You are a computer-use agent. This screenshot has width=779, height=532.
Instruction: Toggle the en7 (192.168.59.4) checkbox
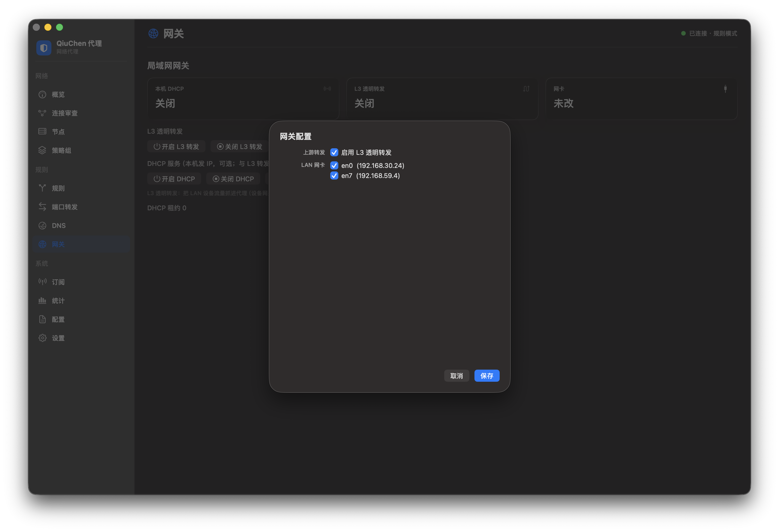pos(334,176)
